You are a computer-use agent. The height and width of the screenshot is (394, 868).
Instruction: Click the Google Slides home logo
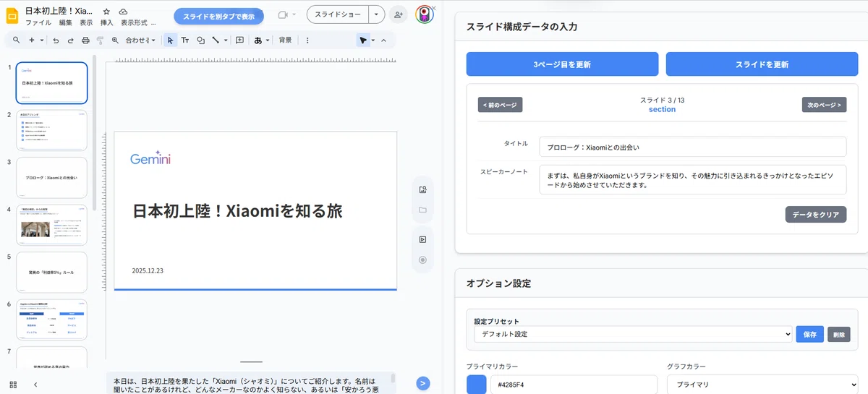point(12,16)
